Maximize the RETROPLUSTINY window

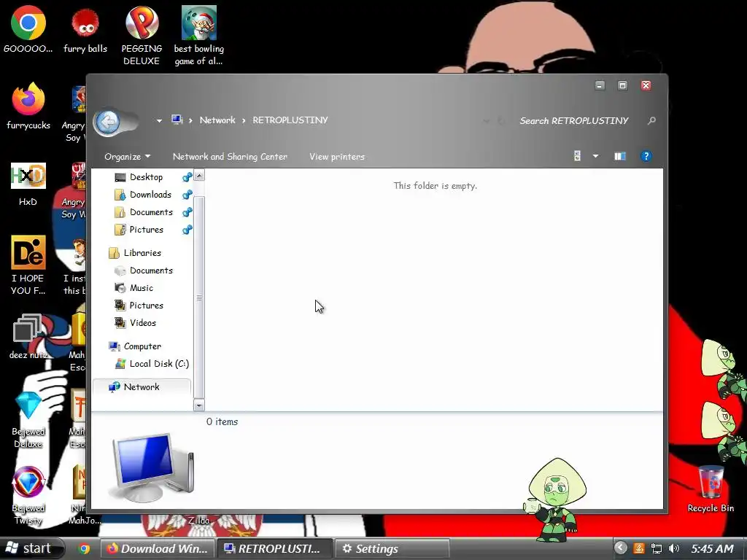click(x=622, y=85)
